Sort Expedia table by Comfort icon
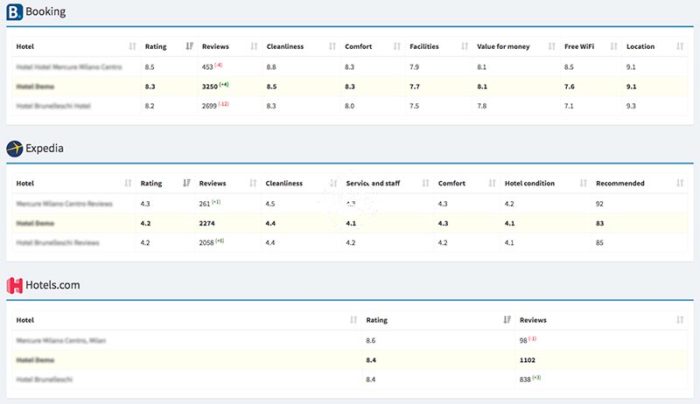Viewport: 700px width, 404px height. 492,183
